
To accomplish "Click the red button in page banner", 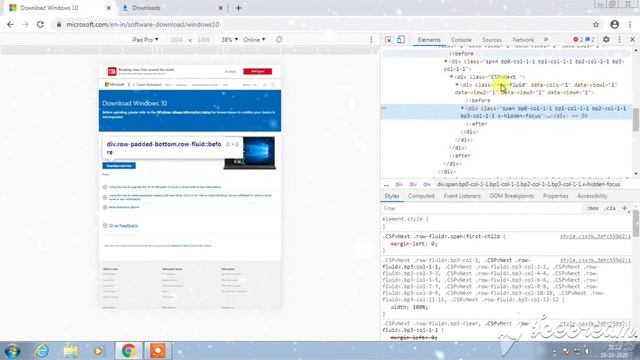I will coord(258,71).
